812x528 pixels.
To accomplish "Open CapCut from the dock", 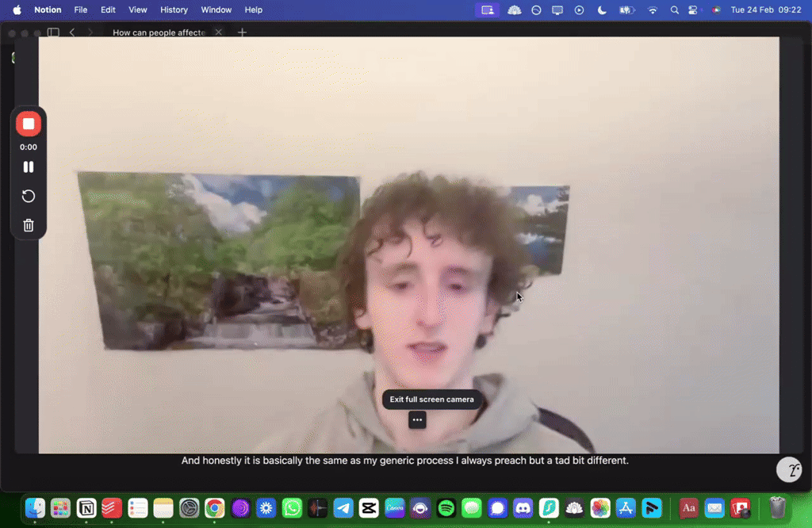I will click(x=369, y=508).
